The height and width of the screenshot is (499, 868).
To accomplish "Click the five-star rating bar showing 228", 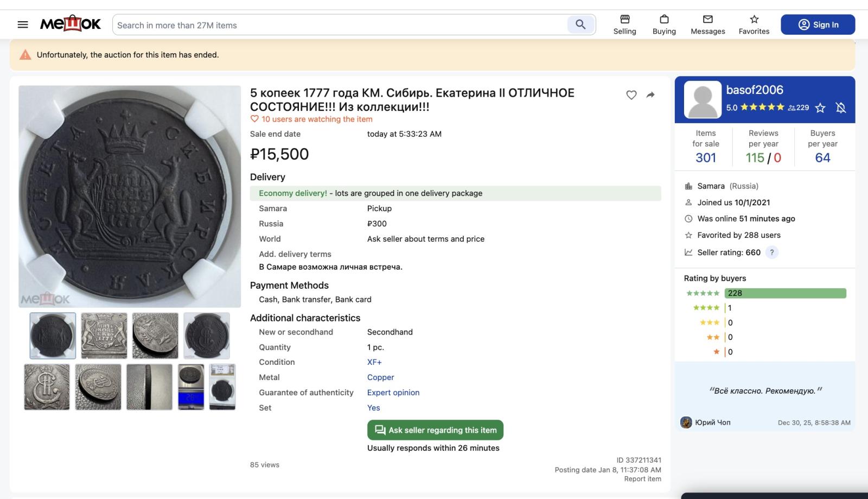I will point(785,293).
